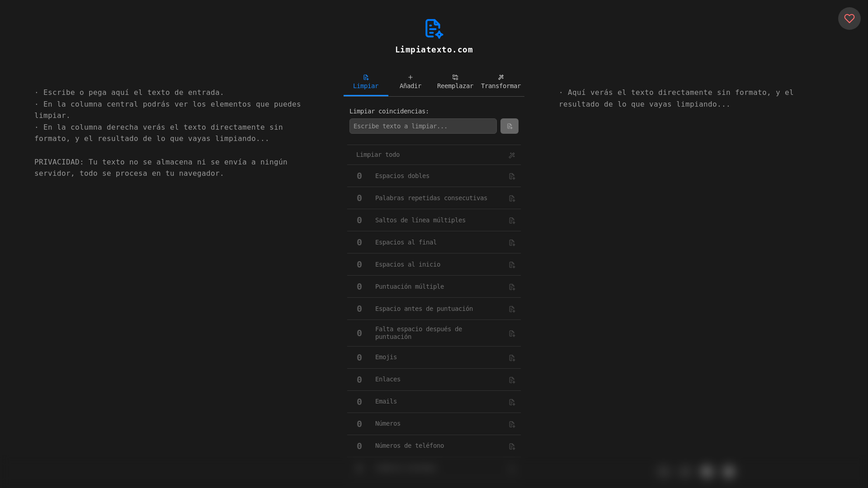Image resolution: width=868 pixels, height=488 pixels.
Task: Clean Espacio antes de puntuación icon
Action: point(512,309)
